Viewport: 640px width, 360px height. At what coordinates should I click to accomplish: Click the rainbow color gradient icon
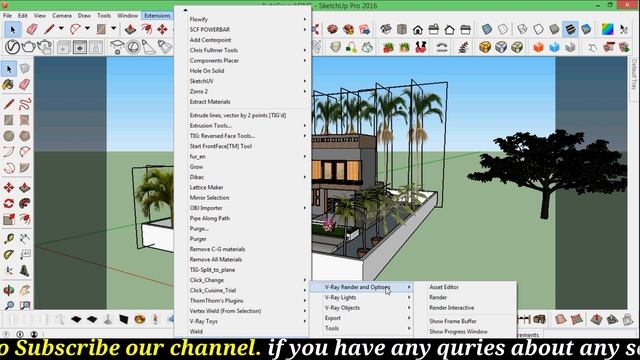pyautogui.click(x=607, y=29)
